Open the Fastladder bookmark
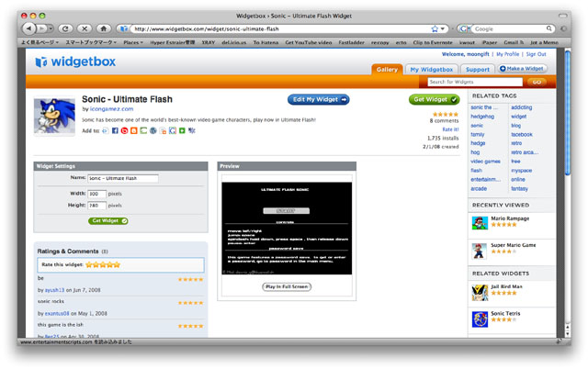This screenshot has height=369, width=588. click(351, 42)
